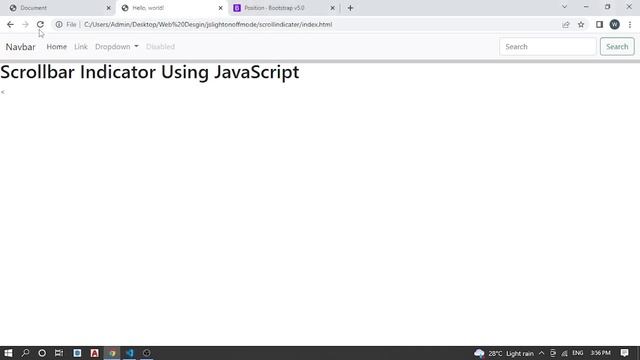Click the ENG language indicator
This screenshot has width=640, height=360.
pos(578,353)
